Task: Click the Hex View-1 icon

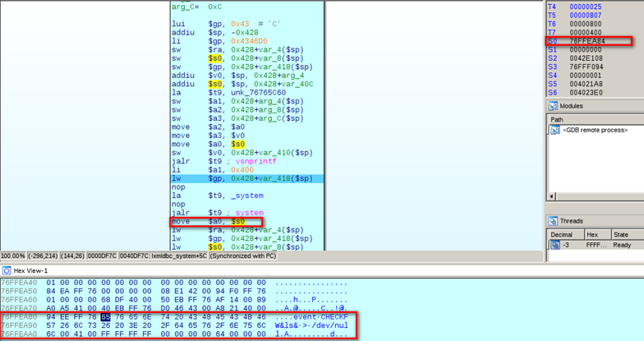Action: point(7,271)
